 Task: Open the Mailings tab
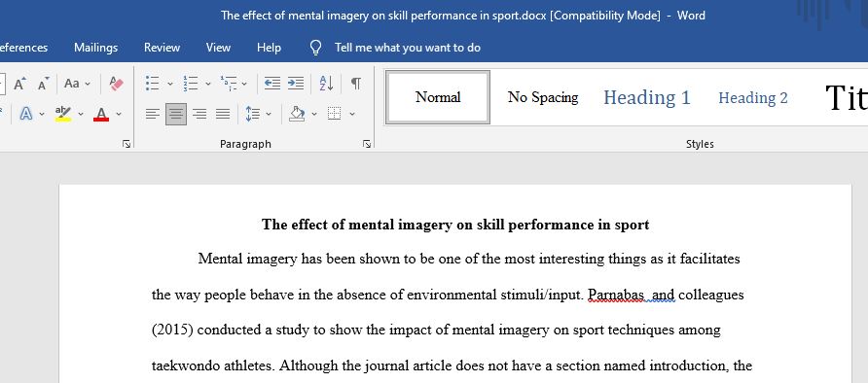coord(95,48)
